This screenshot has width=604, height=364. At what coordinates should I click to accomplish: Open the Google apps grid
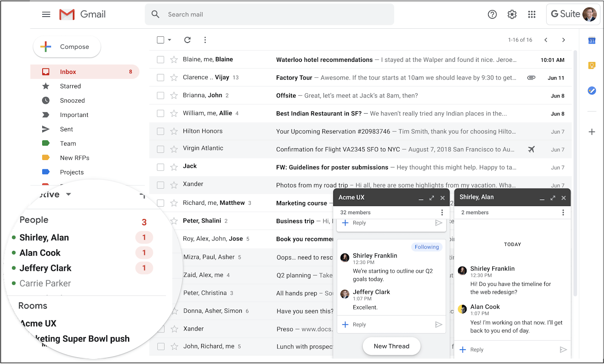pyautogui.click(x=532, y=14)
